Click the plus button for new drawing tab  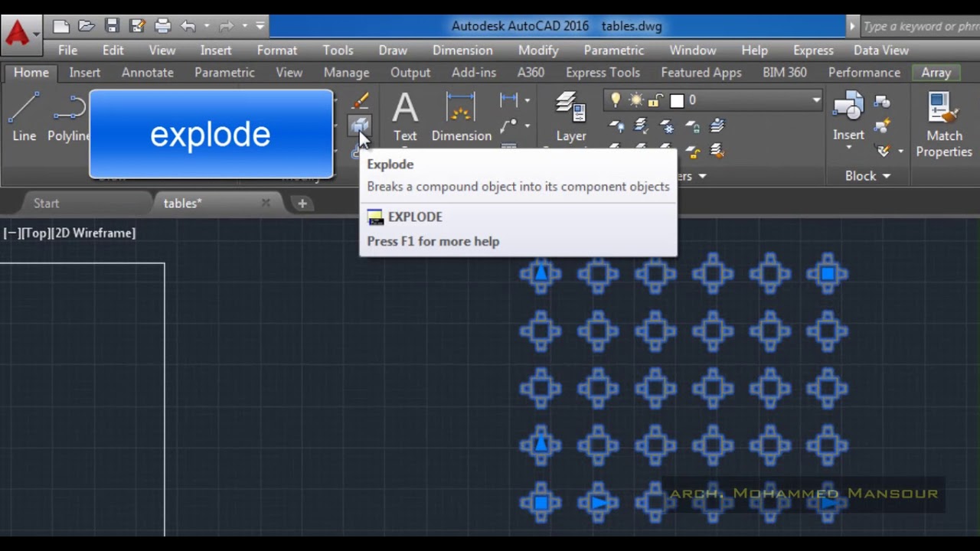[302, 204]
